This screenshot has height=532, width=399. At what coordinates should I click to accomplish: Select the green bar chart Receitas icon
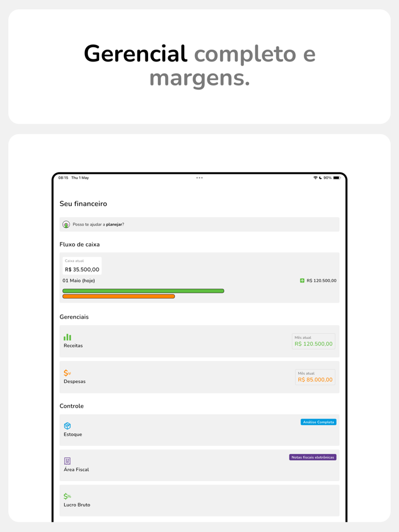[68, 336]
